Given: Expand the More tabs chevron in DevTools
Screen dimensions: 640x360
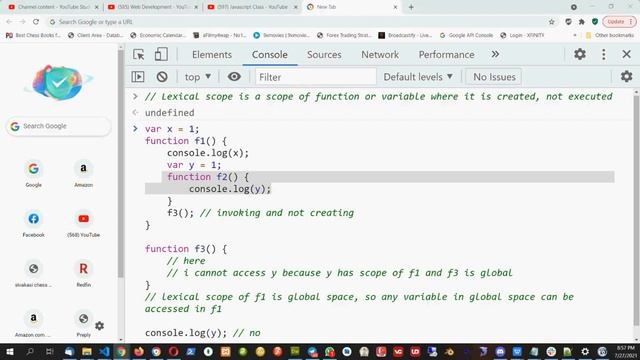Looking at the screenshot, I should pos(495,54).
